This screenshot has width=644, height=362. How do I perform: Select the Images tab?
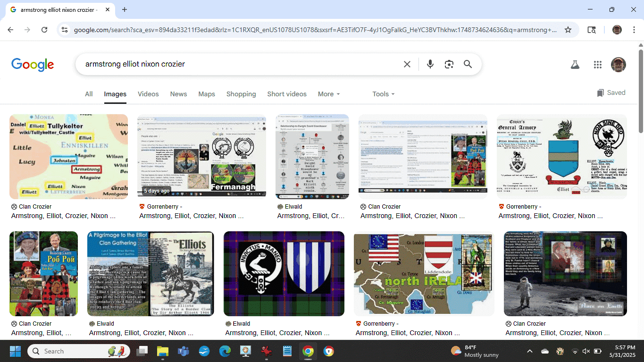[115, 94]
